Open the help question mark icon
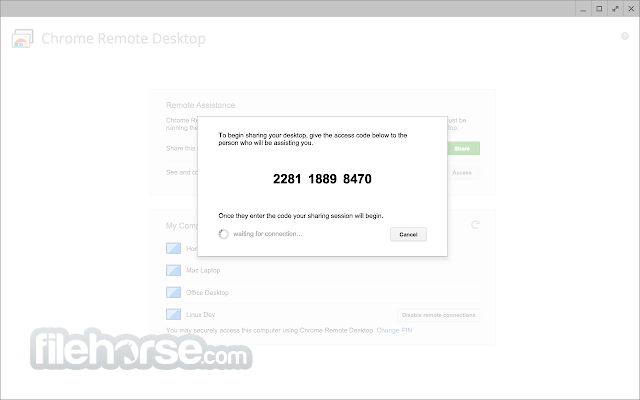Screen dimensions: 640x400 coord(624,36)
